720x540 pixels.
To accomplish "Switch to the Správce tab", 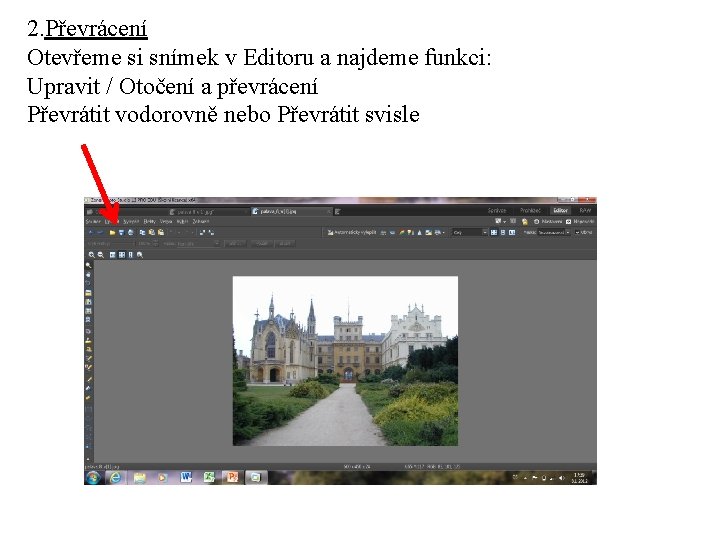I will [x=497, y=210].
